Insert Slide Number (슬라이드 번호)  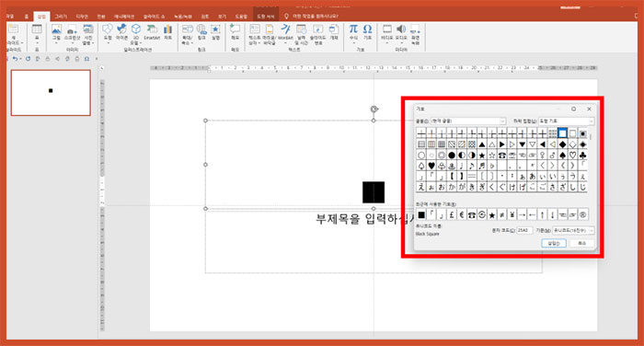pyautogui.click(x=317, y=34)
